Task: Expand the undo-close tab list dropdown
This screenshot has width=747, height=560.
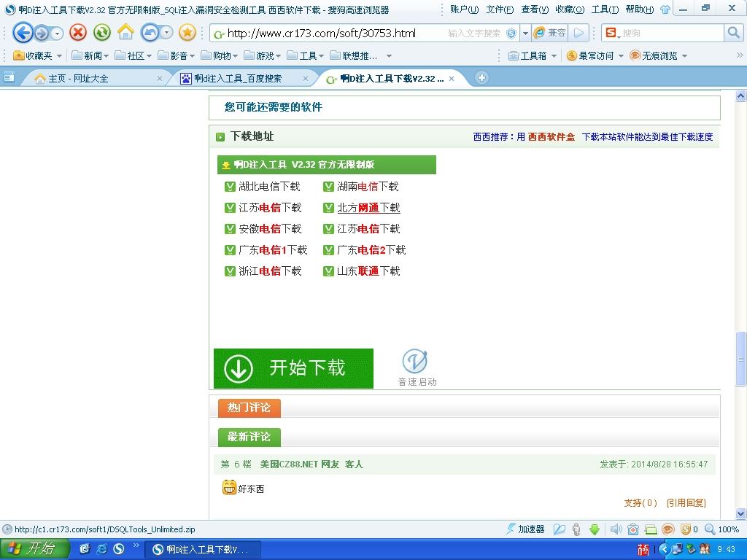Action: click(167, 33)
